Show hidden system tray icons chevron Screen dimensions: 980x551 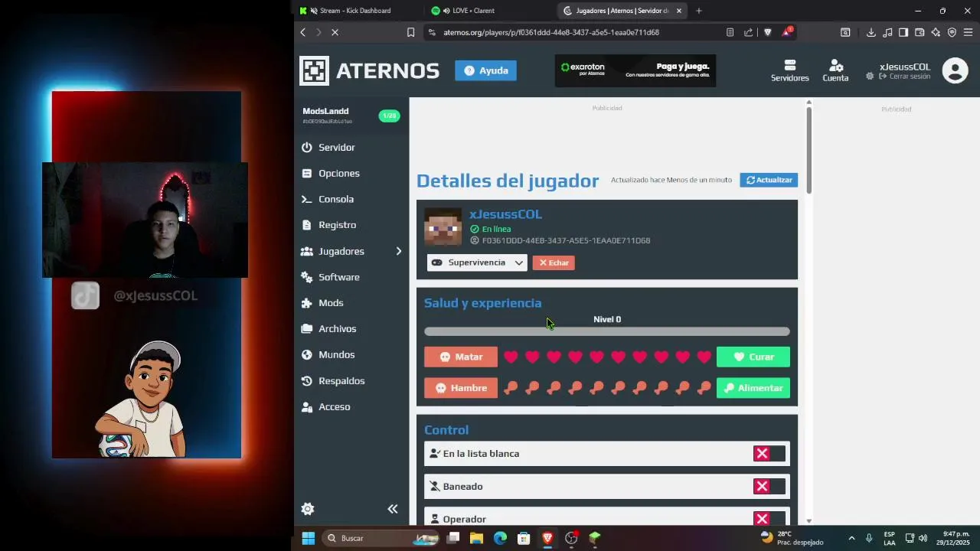[x=851, y=538]
